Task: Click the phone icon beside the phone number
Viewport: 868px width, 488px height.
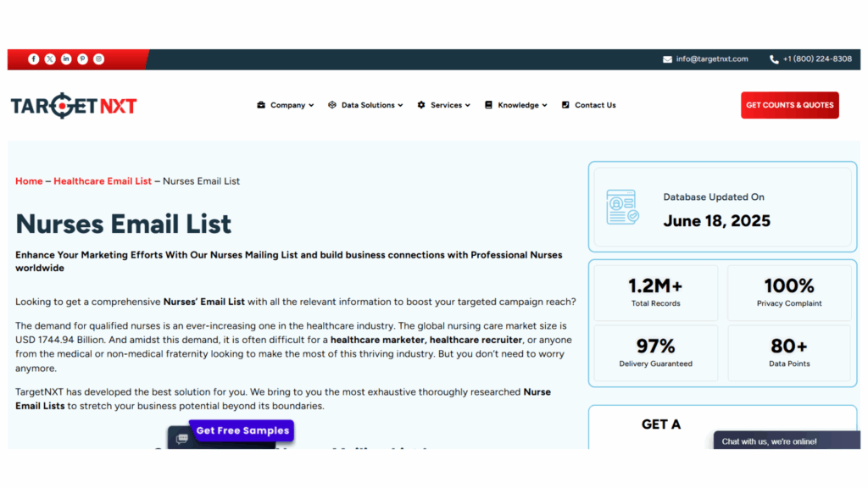Action: pos(774,59)
